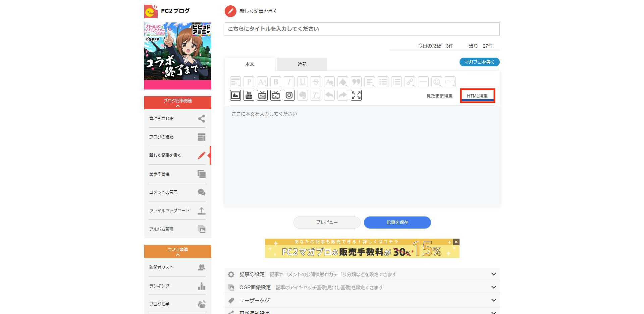The width and height of the screenshot is (644, 314).
Task: Open ランキング in the sidebar
Action: click(177, 286)
